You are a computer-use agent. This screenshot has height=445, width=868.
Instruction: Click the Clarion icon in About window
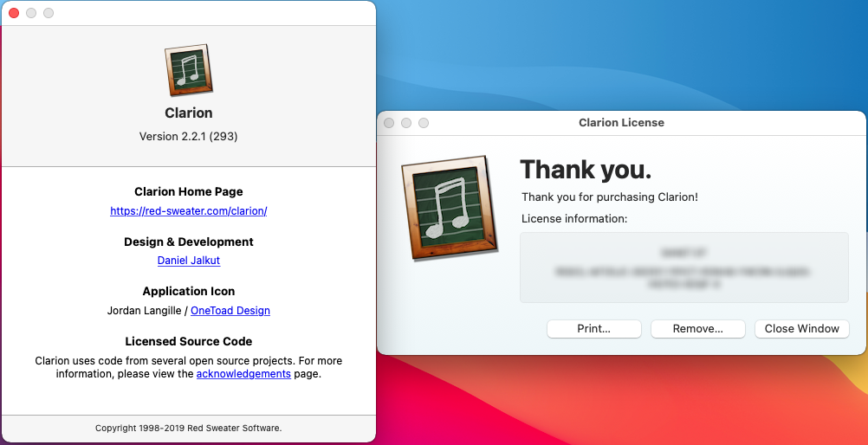pos(188,70)
